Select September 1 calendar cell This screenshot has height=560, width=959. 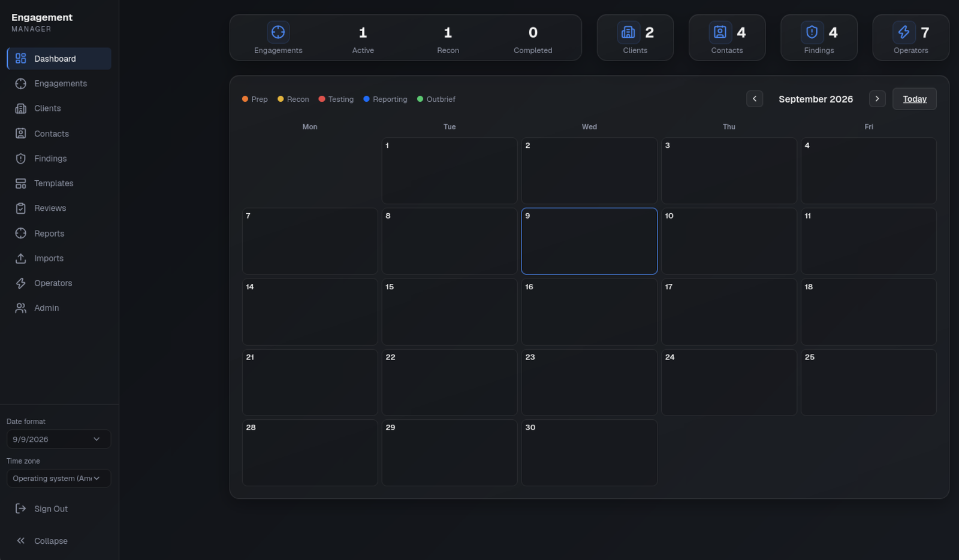(450, 171)
